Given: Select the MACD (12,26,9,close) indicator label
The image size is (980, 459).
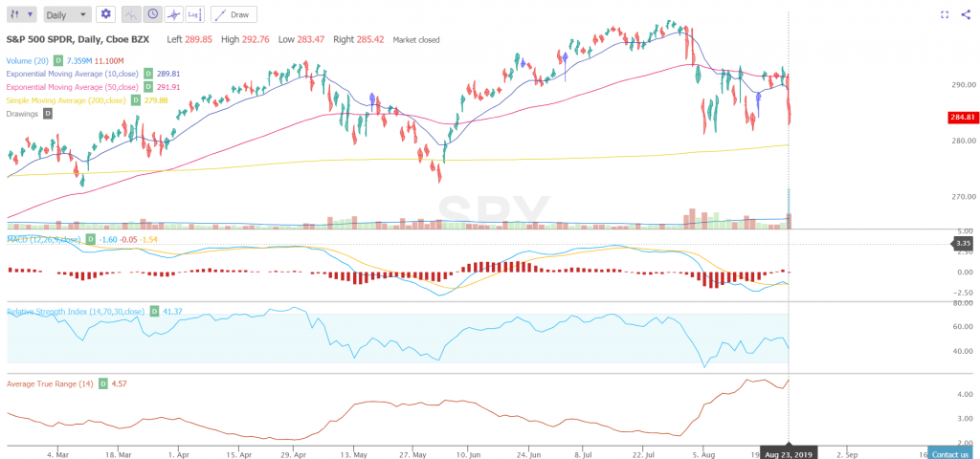Looking at the screenshot, I should pos(44,237).
